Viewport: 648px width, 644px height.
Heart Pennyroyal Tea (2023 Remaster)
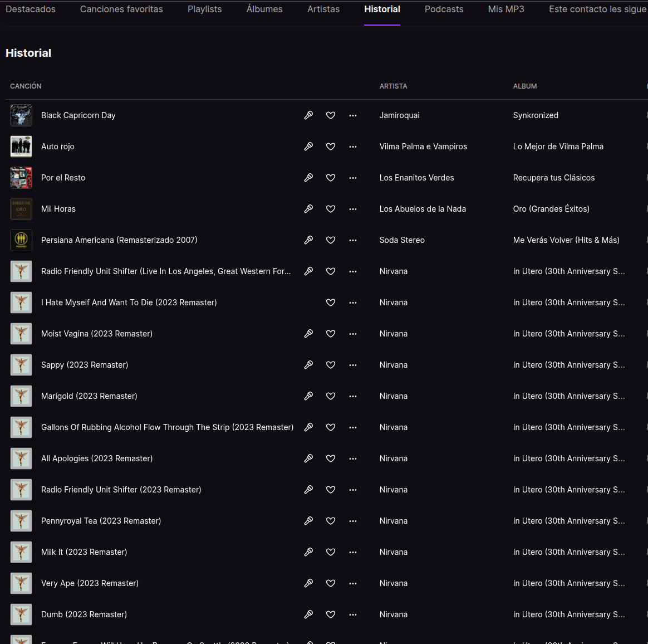[331, 521]
